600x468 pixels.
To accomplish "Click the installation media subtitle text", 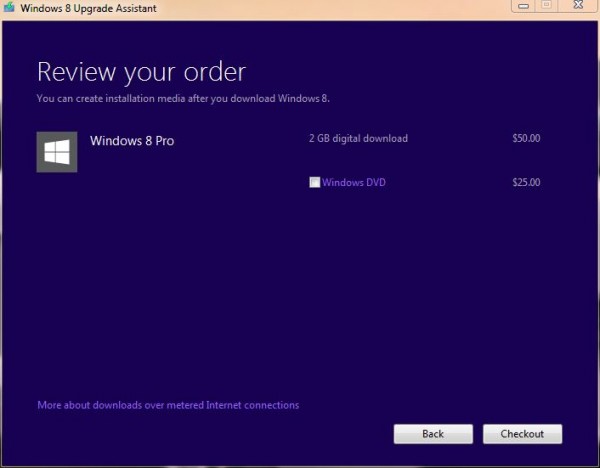I will pyautogui.click(x=183, y=98).
